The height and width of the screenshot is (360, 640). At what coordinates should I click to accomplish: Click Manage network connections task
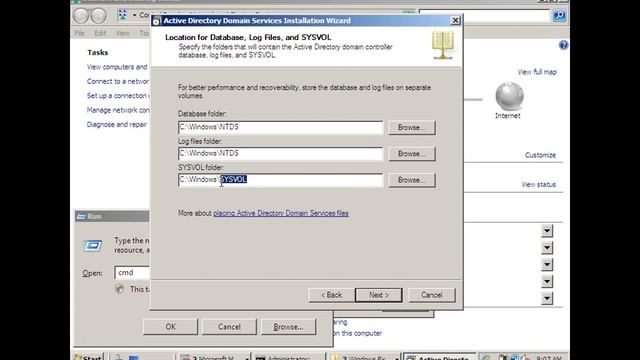[x=118, y=110]
